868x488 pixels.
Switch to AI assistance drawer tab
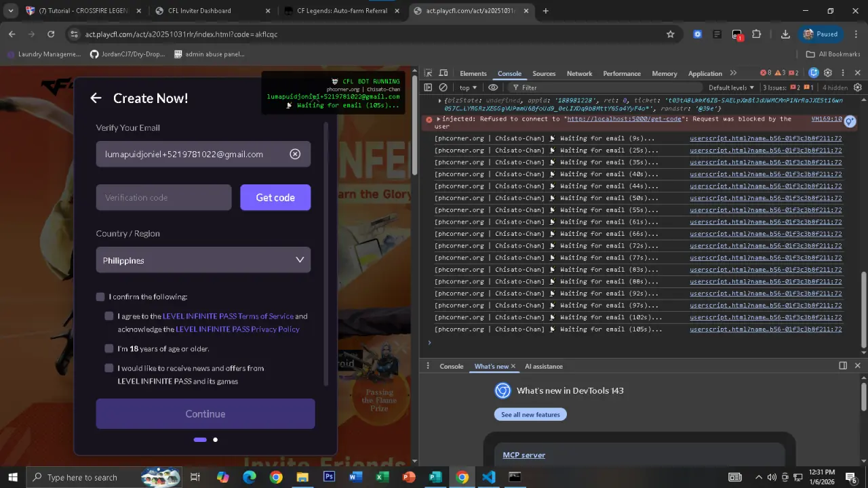tap(544, 366)
